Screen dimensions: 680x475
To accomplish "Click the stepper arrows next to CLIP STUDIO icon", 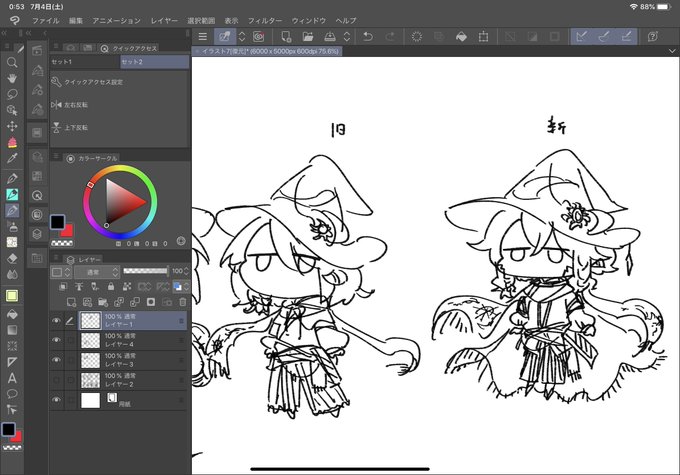I will (242, 36).
